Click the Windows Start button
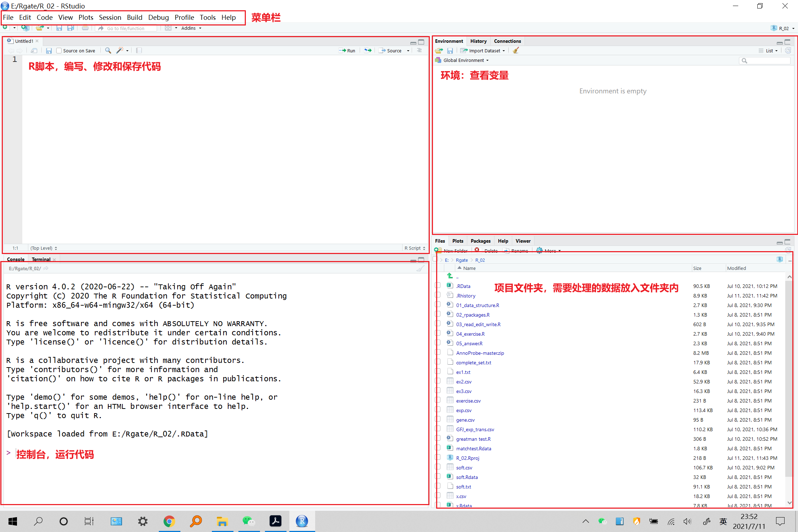 point(13,521)
